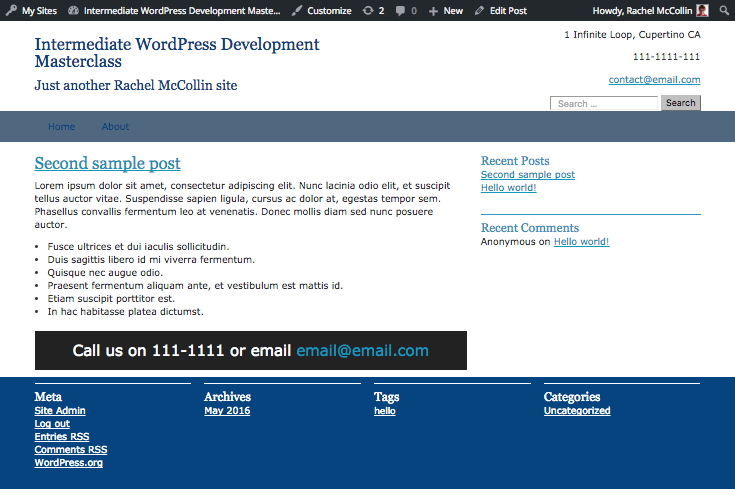Click the My Sites key icon

click(11, 10)
